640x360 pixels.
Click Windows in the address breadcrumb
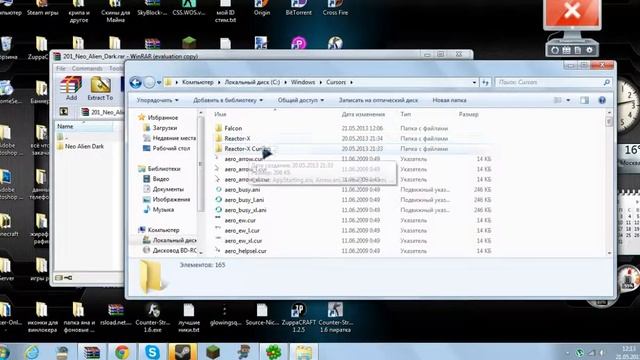303,82
